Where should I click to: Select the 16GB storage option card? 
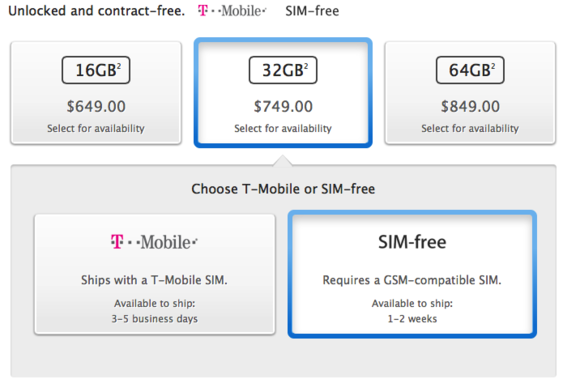(96, 92)
